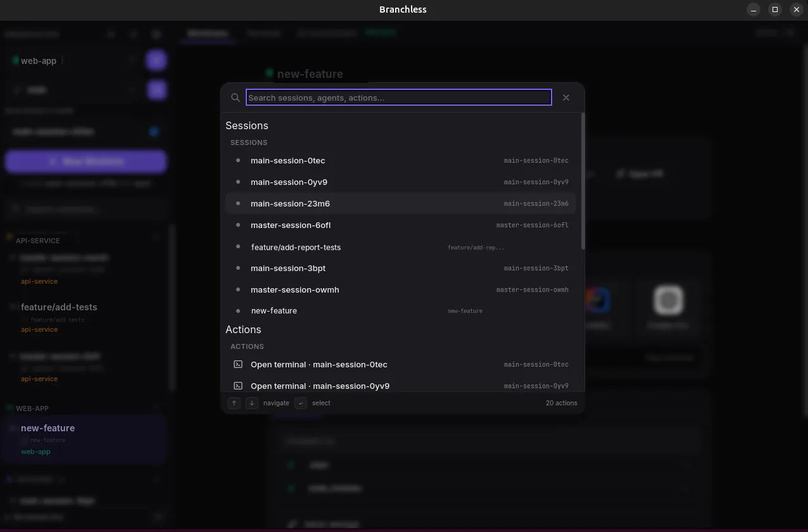Click the down-arrow navigate key icon

point(252,403)
